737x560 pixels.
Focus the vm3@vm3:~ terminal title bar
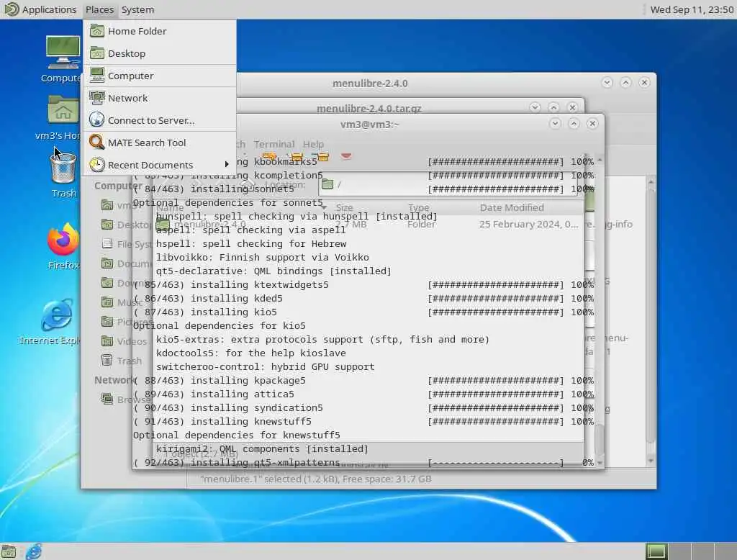coord(369,124)
